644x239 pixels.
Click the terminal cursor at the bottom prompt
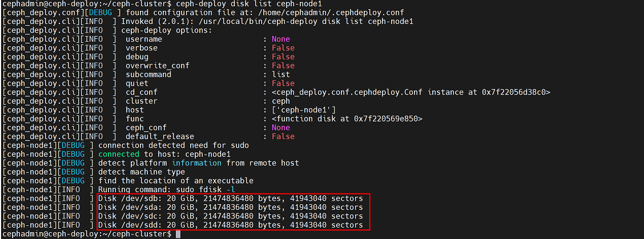click(178, 234)
